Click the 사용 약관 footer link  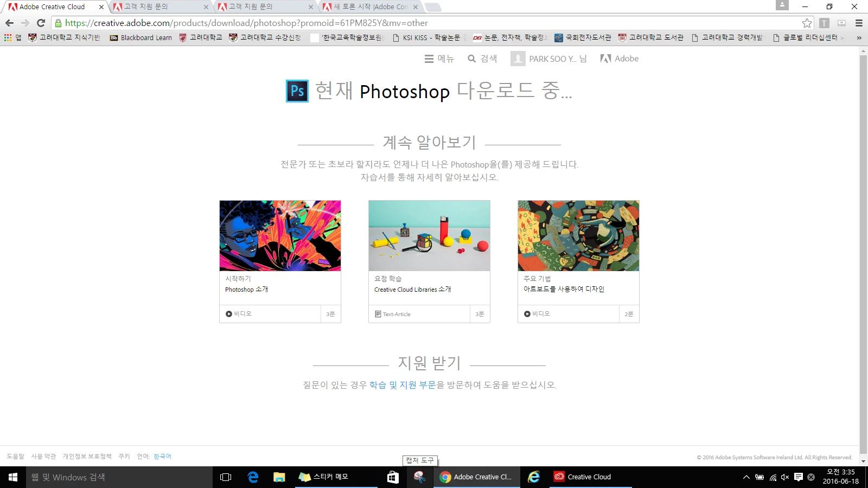pos(43,457)
